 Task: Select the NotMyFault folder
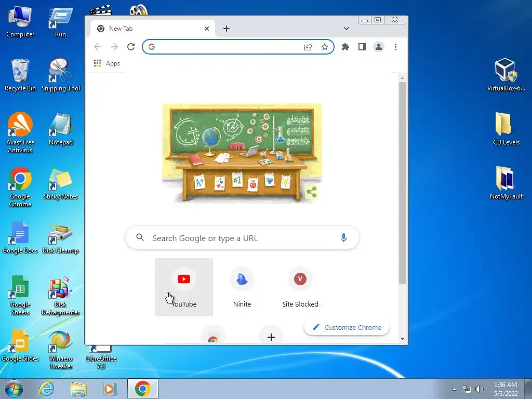pos(506,182)
